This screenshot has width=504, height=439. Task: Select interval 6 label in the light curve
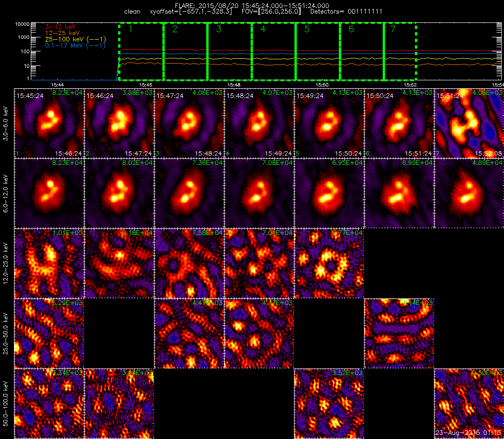click(351, 29)
